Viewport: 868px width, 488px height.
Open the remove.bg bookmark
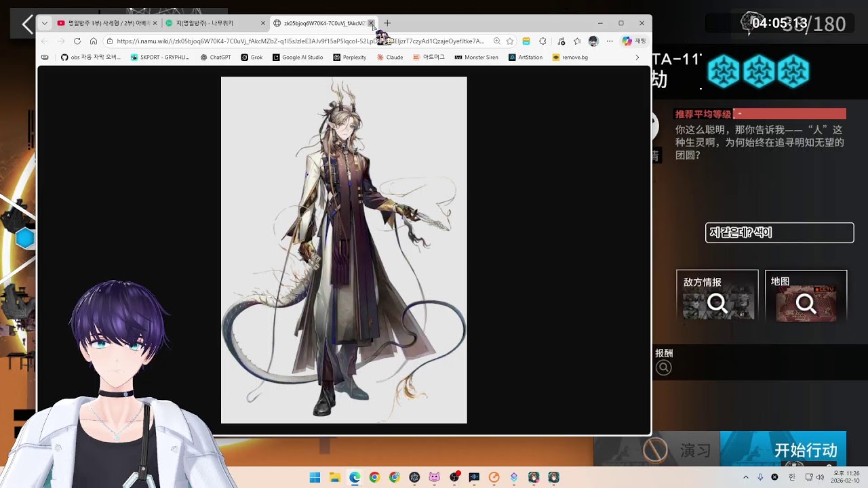pyautogui.click(x=570, y=58)
